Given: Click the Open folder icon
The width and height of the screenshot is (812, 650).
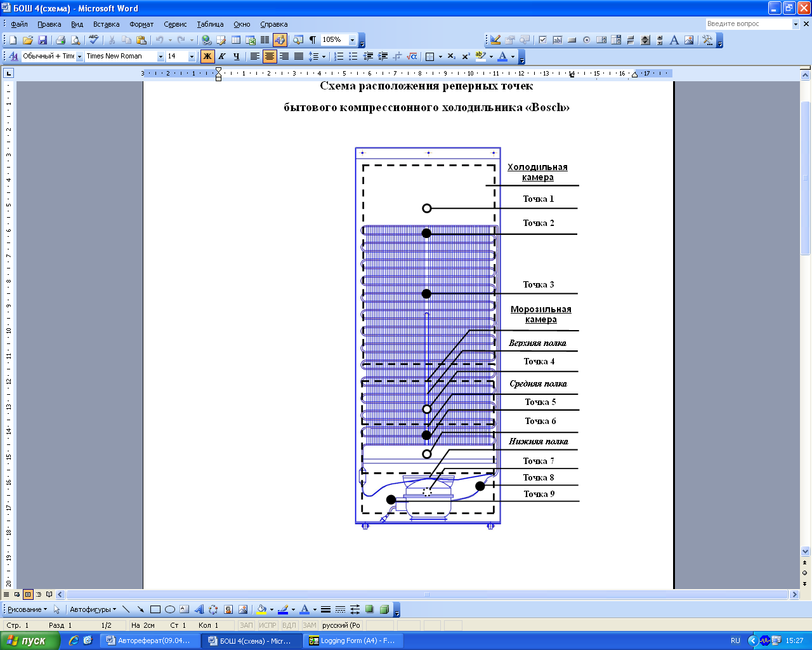Looking at the screenshot, I should 27,40.
